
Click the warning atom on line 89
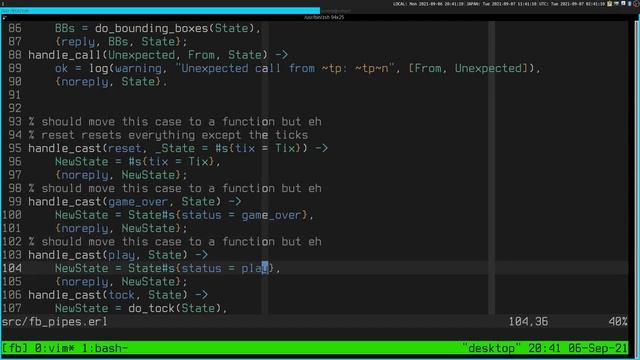(x=138, y=68)
